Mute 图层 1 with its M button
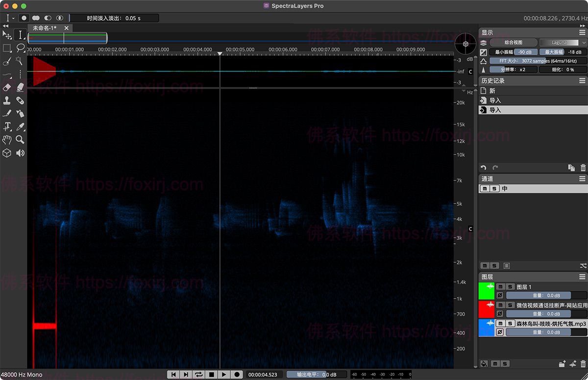The width and height of the screenshot is (588, 380). click(x=500, y=286)
